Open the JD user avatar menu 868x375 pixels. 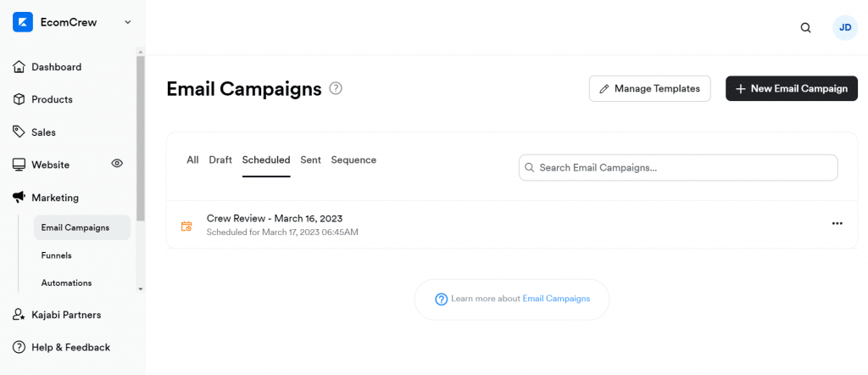coord(845,28)
